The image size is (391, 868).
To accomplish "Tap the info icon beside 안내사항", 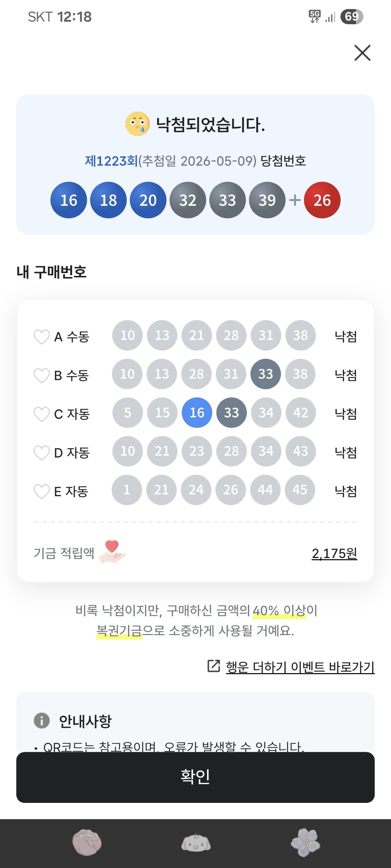I will tap(42, 720).
